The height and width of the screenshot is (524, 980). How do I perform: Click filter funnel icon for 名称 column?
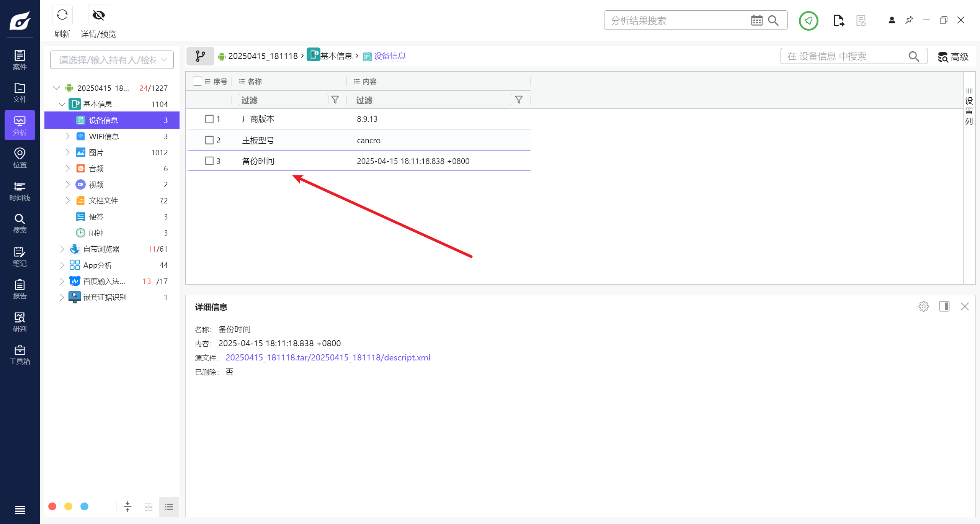[x=335, y=100]
